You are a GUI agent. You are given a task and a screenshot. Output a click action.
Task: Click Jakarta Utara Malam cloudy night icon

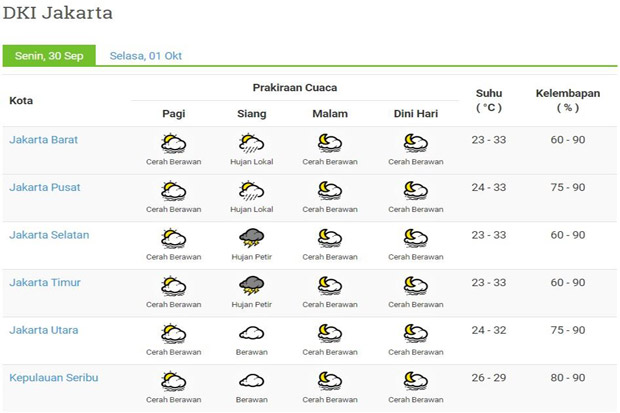tap(330, 333)
